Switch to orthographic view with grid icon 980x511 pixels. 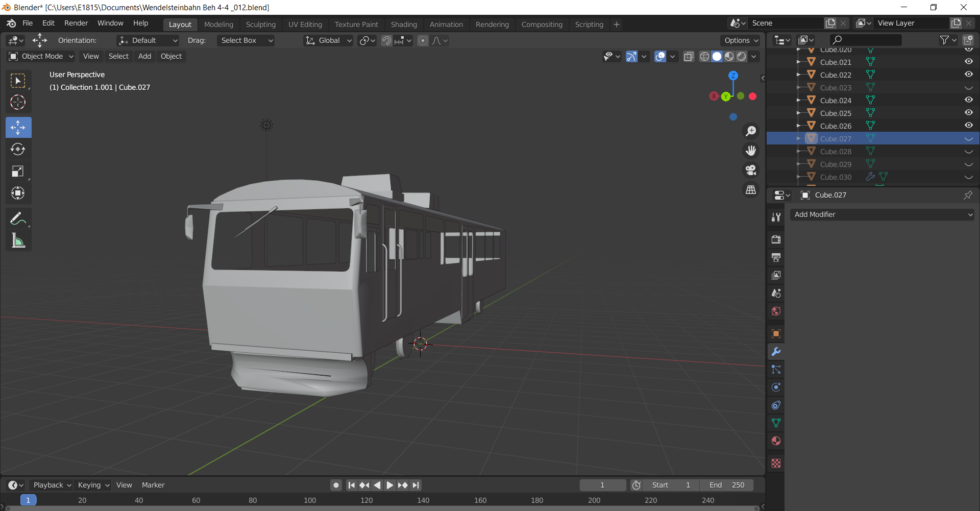point(751,189)
